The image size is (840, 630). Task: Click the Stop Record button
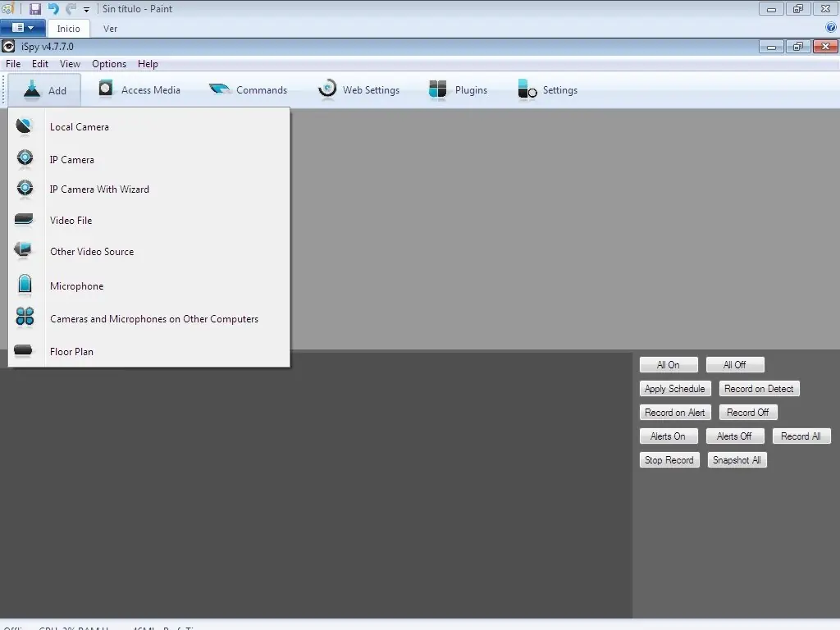point(669,460)
